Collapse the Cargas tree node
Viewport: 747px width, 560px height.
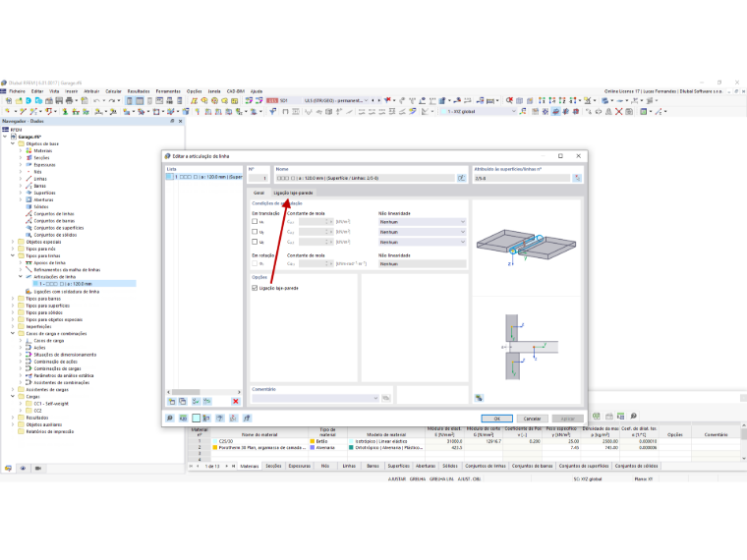click(x=13, y=396)
